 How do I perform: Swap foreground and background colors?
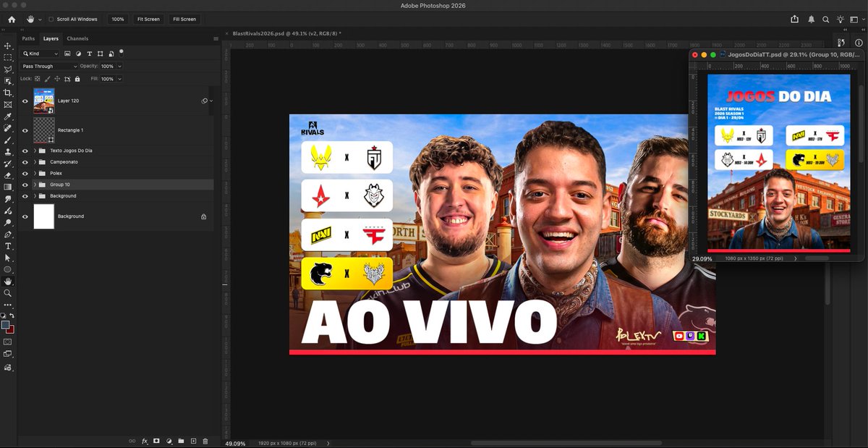pos(12,316)
